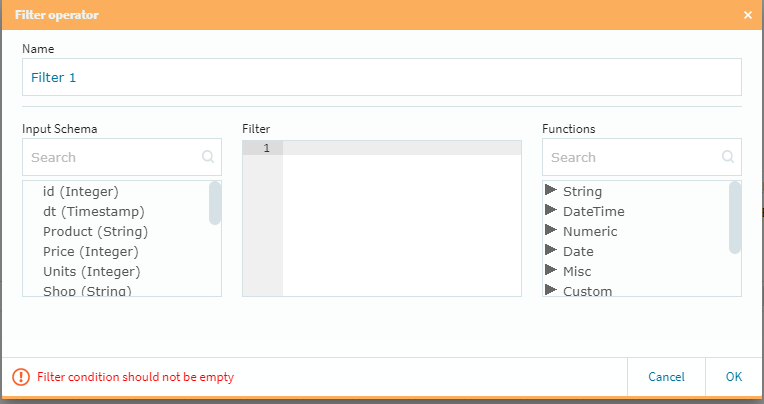Viewport: 764px width, 404px height.
Task: Click the Input Schema list scrollbar
Action: pos(215,203)
